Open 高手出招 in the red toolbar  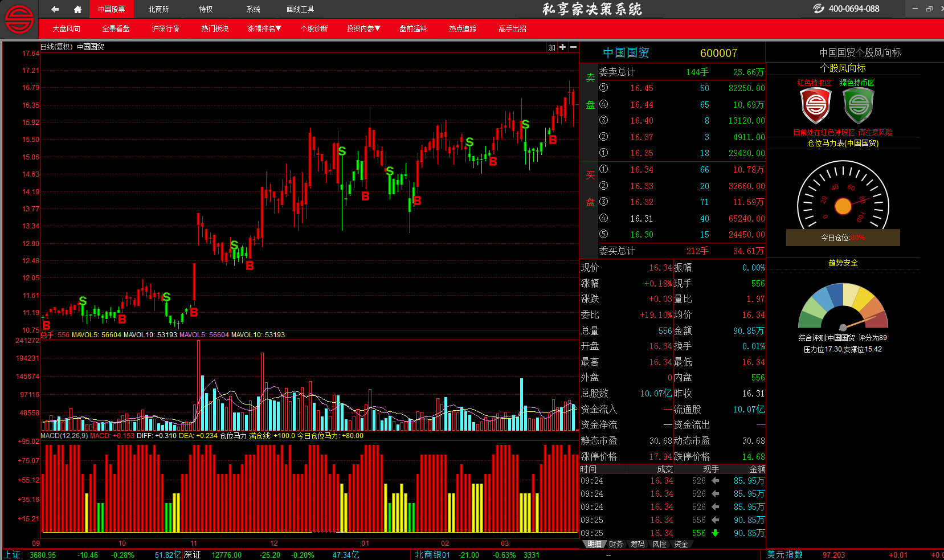512,28
